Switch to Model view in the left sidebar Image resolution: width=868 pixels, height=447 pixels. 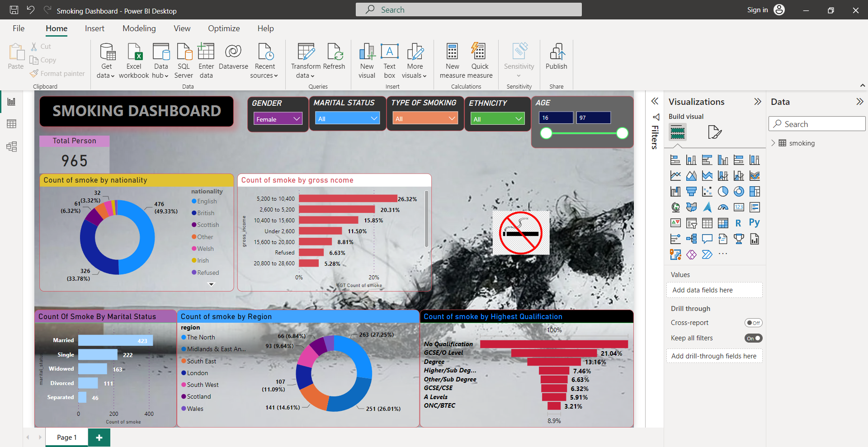point(11,146)
